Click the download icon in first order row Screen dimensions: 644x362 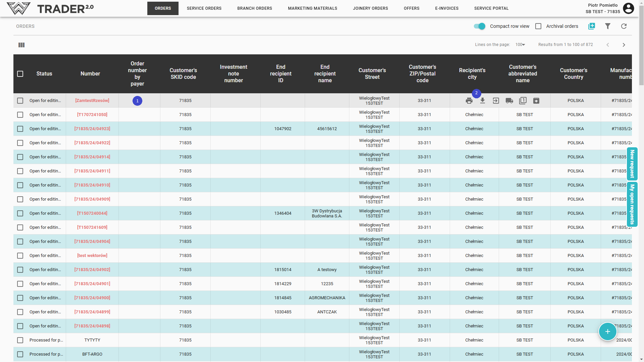pyautogui.click(x=482, y=101)
